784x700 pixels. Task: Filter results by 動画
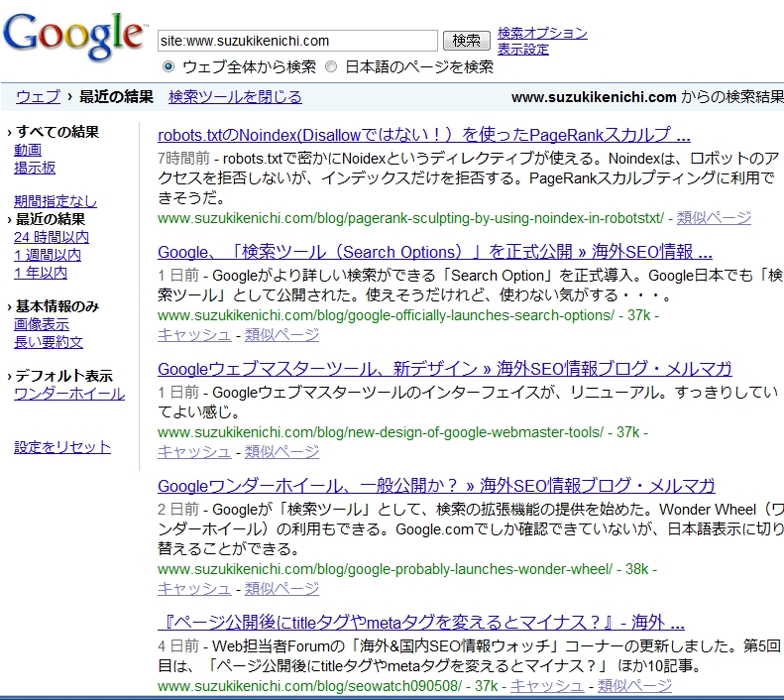click(x=28, y=150)
